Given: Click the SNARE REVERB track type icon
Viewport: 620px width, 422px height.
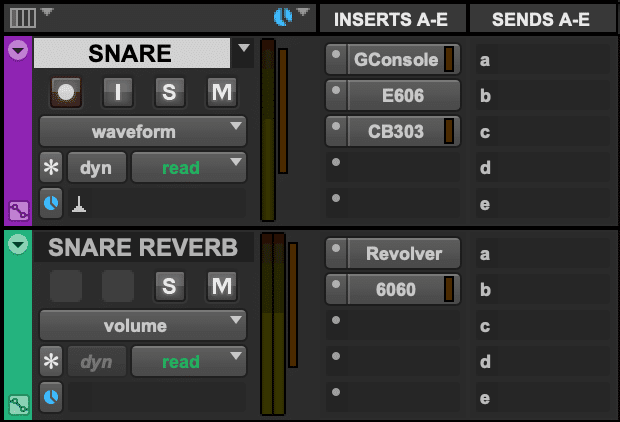Looking at the screenshot, I should tap(18, 404).
